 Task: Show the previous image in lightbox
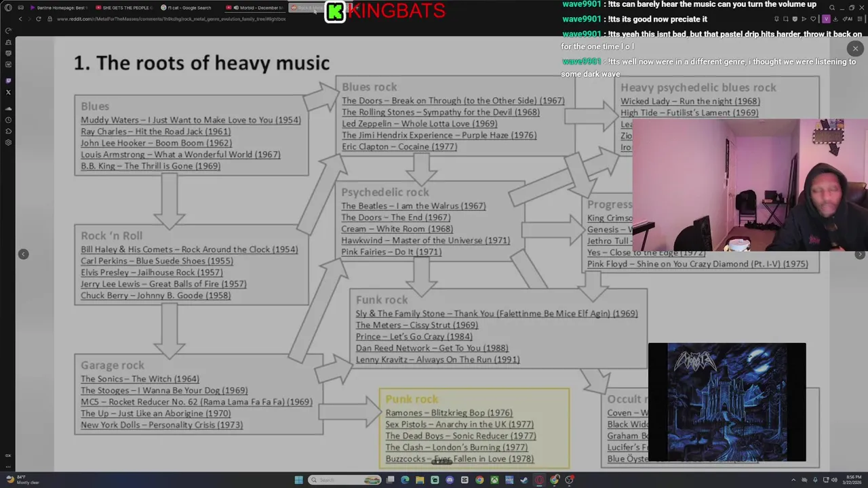[x=23, y=254]
